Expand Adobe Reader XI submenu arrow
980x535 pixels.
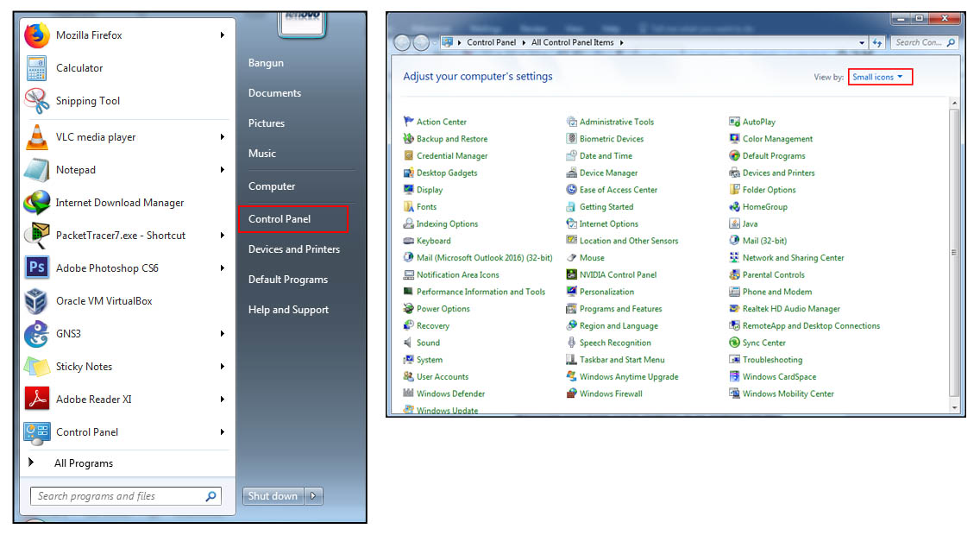(222, 400)
